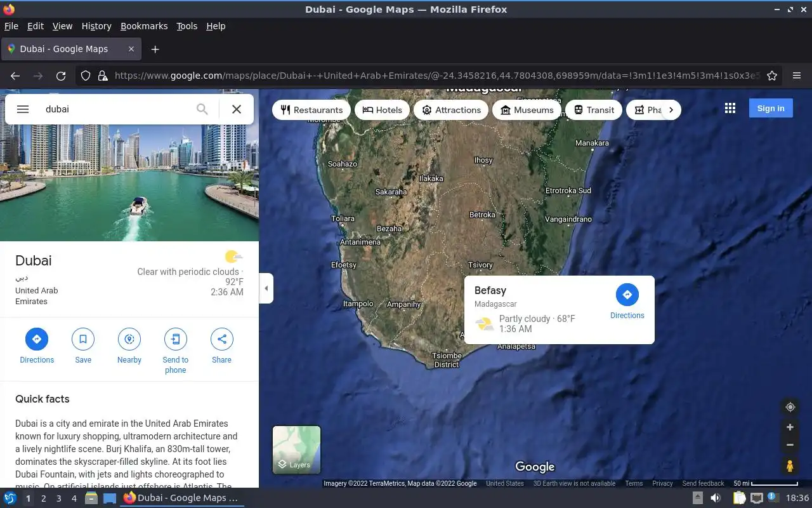Open the Firefox application menu
The image size is (812, 508).
tap(797, 76)
